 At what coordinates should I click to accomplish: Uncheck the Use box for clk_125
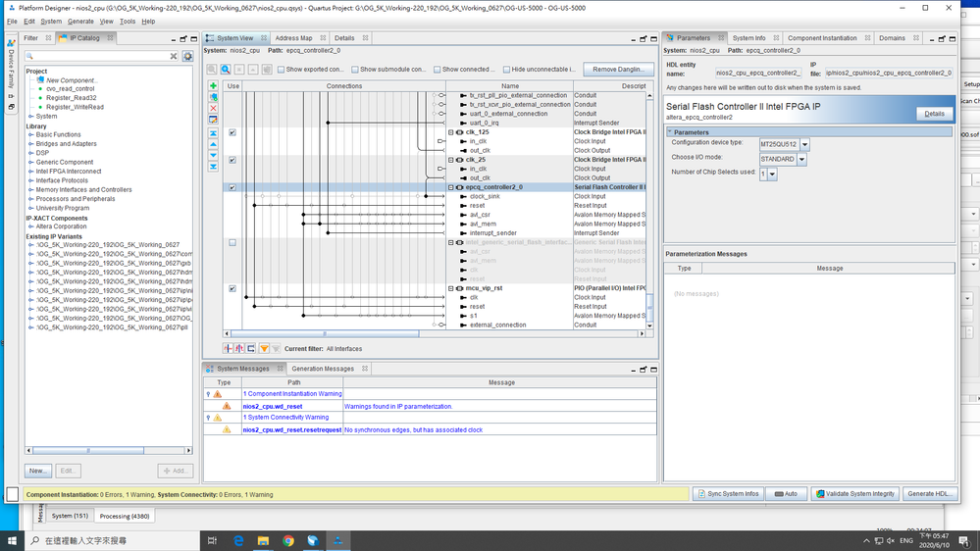pos(232,132)
